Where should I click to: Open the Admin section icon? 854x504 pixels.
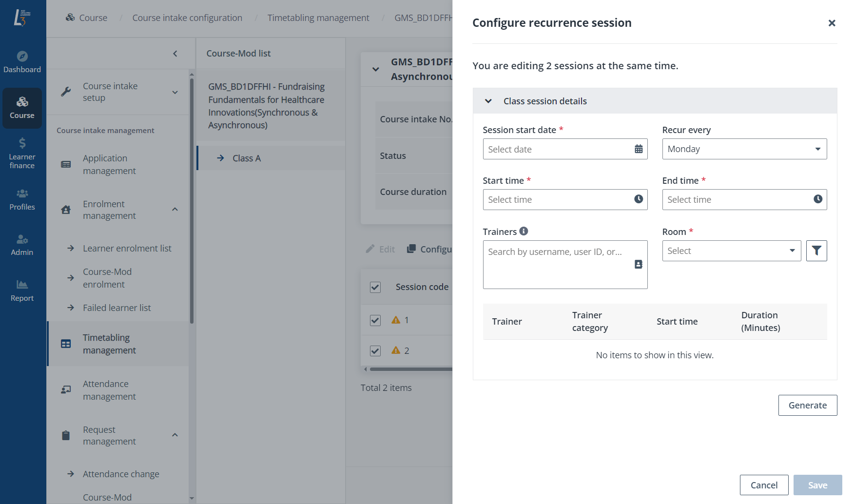pos(22,244)
